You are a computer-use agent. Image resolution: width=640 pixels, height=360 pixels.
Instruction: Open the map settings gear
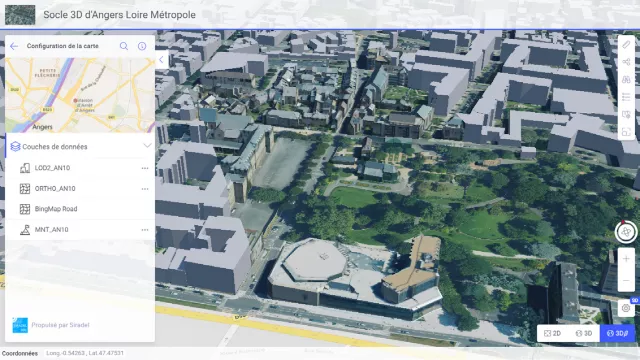[626, 308]
